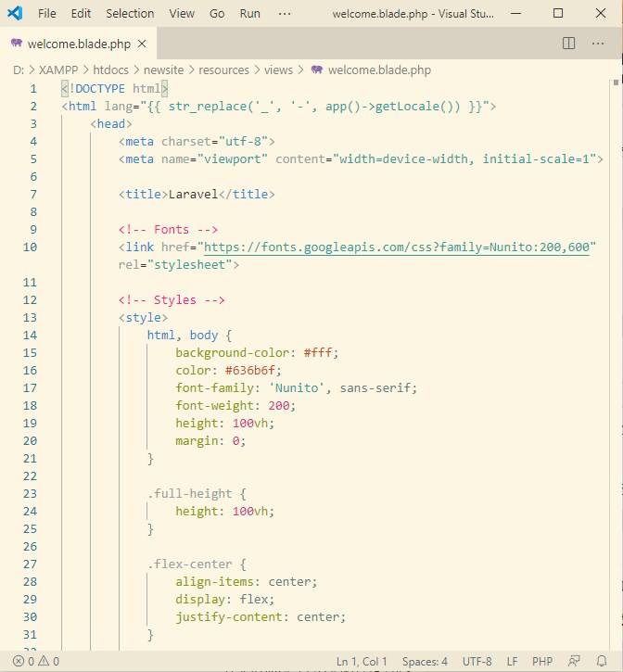Expand the overflow menu after Run
The image size is (623, 672).
(285, 14)
